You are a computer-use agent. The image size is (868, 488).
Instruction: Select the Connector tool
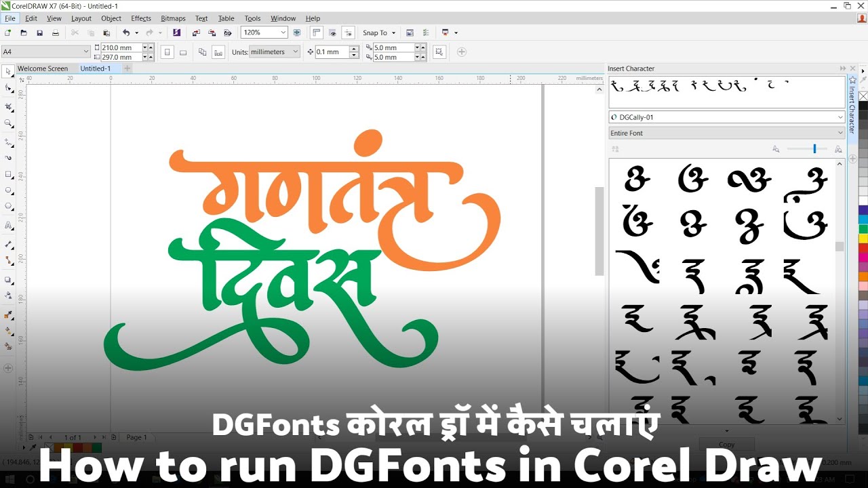pos(8,260)
